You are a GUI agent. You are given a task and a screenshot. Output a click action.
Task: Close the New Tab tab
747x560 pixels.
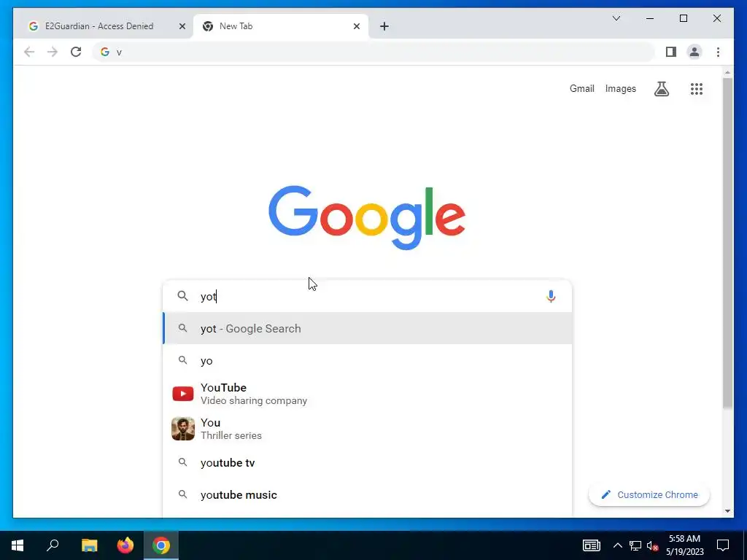[x=356, y=26]
